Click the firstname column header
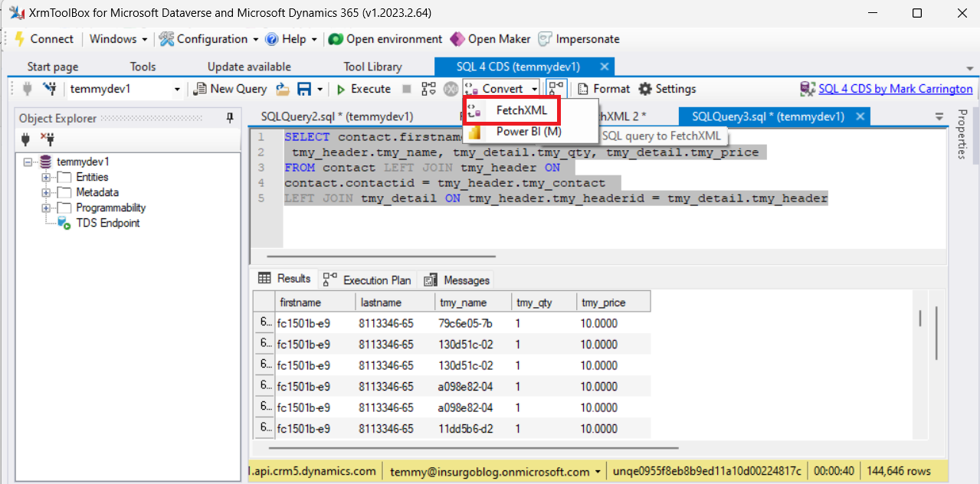The width and height of the screenshot is (980, 484). (314, 302)
